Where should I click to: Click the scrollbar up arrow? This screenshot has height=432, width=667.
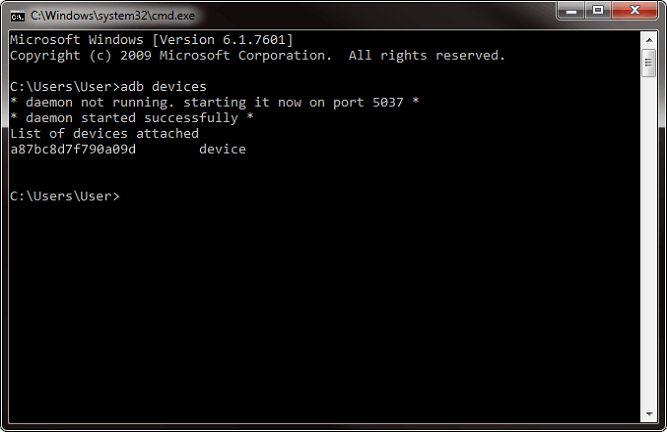[x=649, y=40]
